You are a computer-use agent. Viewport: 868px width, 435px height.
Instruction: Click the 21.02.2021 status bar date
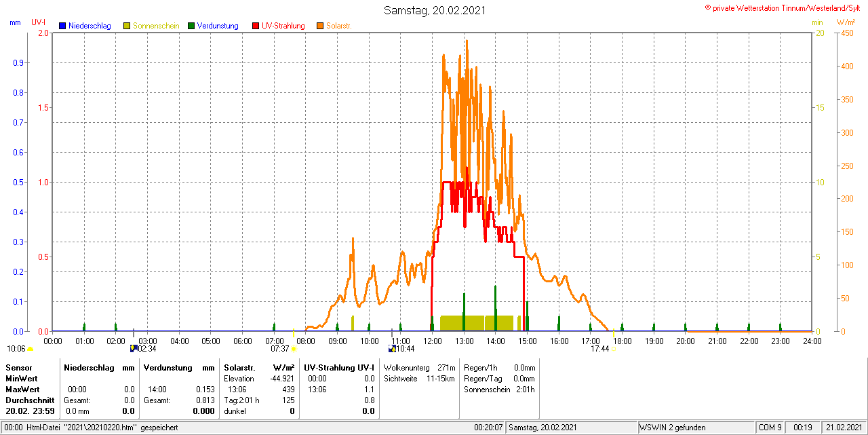(844, 428)
